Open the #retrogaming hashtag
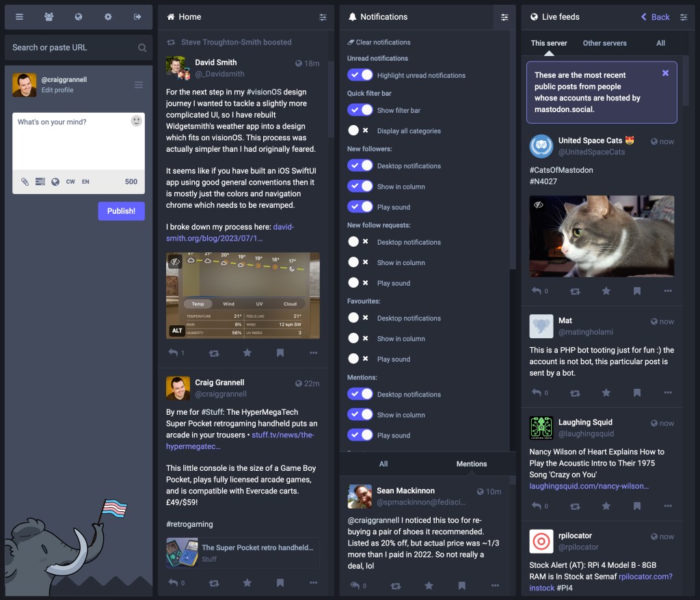 pyautogui.click(x=189, y=524)
